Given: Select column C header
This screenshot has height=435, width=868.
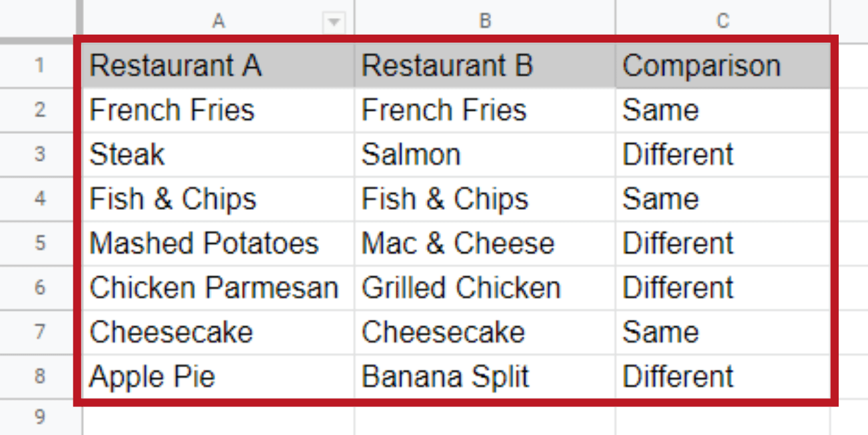Looking at the screenshot, I should point(723,21).
